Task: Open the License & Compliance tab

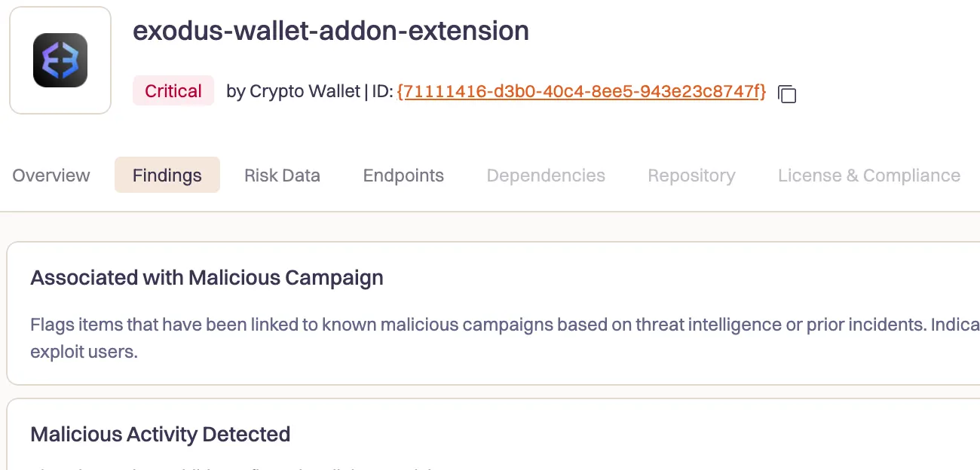Action: tap(868, 175)
